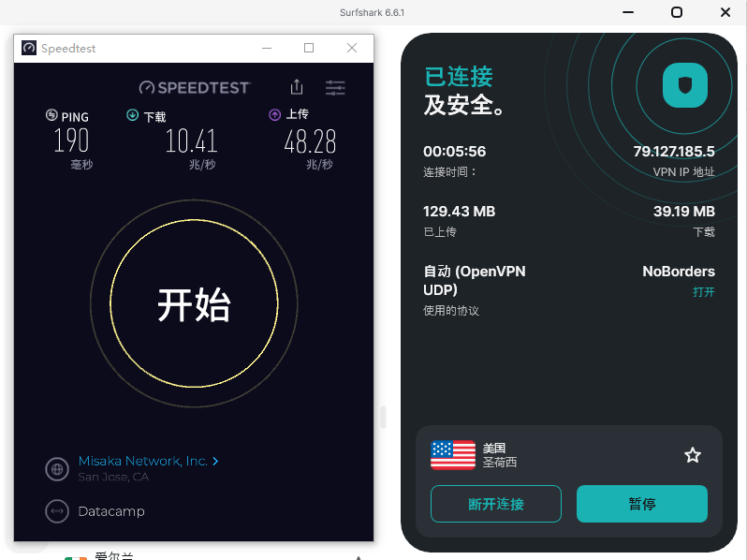
Task: Click the Datacamp connection icon
Action: (57, 511)
